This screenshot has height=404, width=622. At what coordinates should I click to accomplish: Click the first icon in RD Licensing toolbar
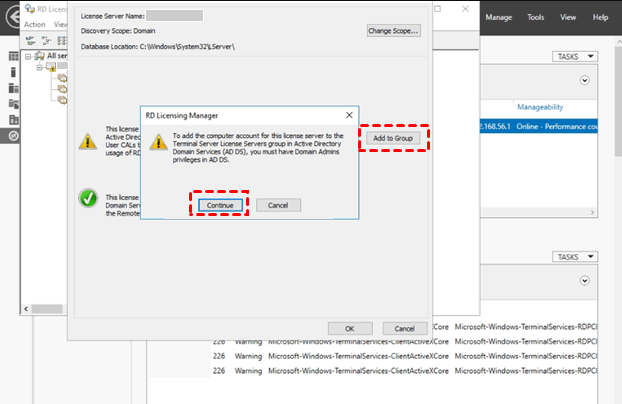click(31, 40)
